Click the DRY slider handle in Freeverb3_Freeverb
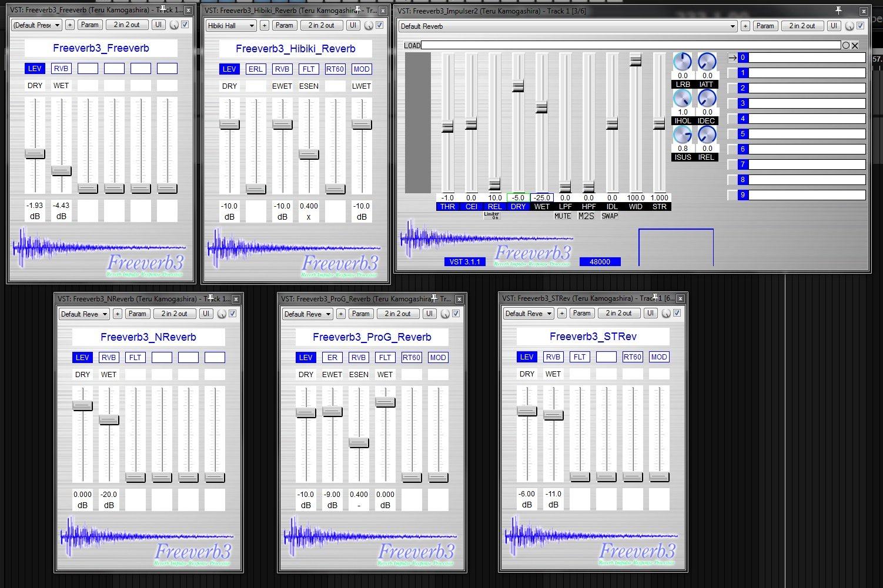This screenshot has width=883, height=588. 35,154
